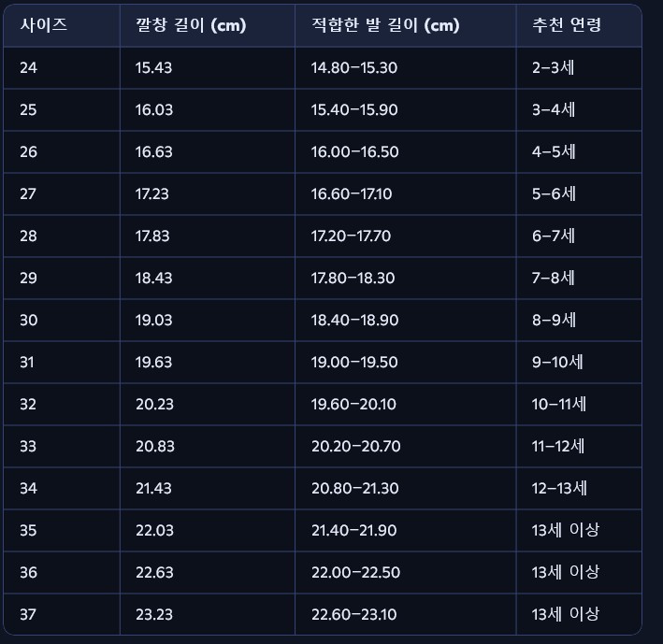Select the 12–13세 age cell
The image size is (663, 644).
[559, 488]
